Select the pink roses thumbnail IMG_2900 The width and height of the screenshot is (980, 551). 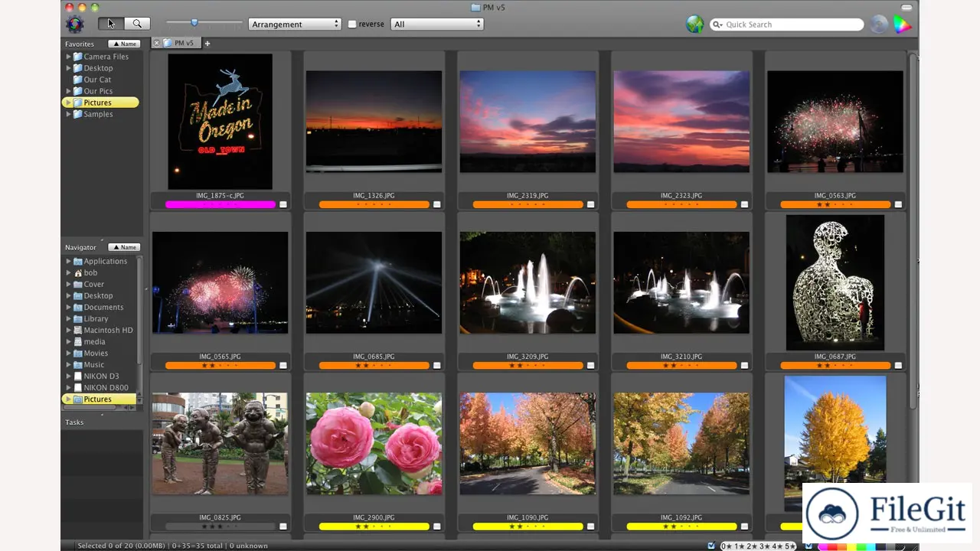[374, 444]
